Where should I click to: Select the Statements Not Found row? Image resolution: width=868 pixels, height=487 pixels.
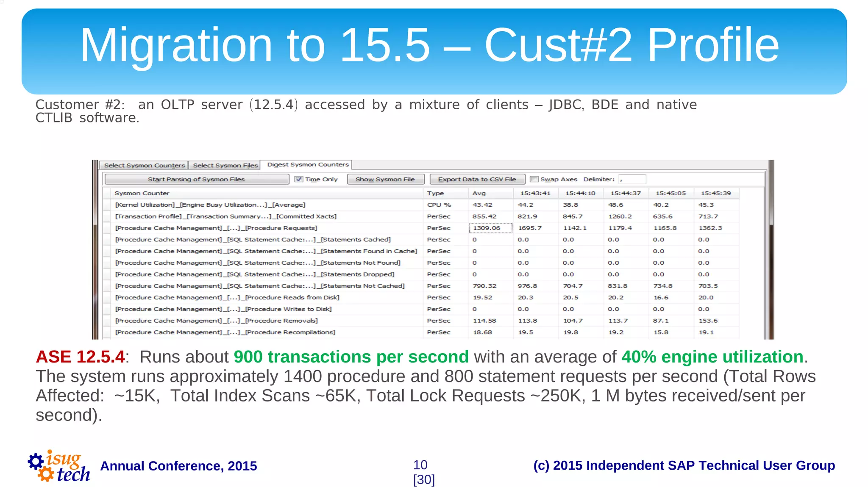tap(421, 263)
